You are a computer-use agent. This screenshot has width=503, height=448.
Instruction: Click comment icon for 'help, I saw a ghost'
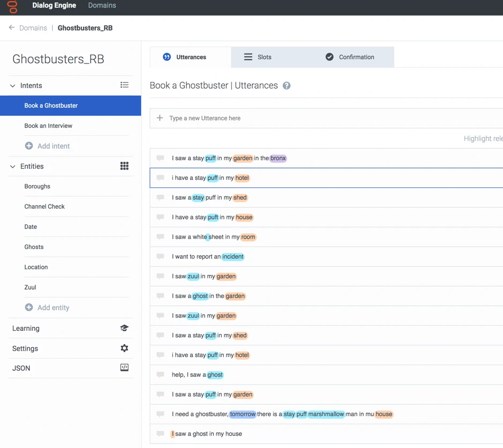coord(160,375)
